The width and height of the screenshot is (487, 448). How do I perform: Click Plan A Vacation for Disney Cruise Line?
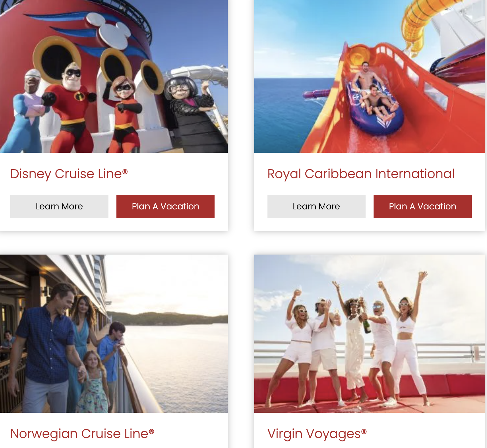[165, 206]
